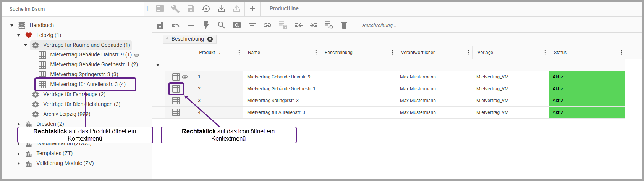Open the Name column options menu

pyautogui.click(x=316, y=53)
